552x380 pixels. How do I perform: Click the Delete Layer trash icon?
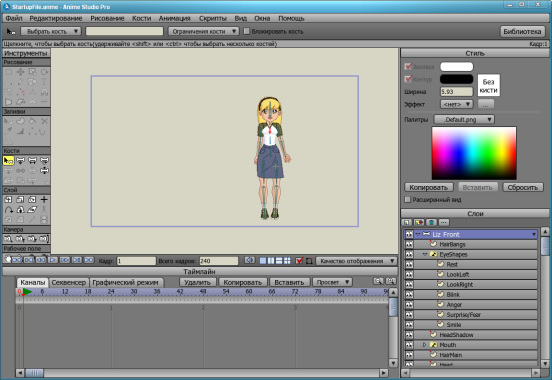(x=431, y=223)
